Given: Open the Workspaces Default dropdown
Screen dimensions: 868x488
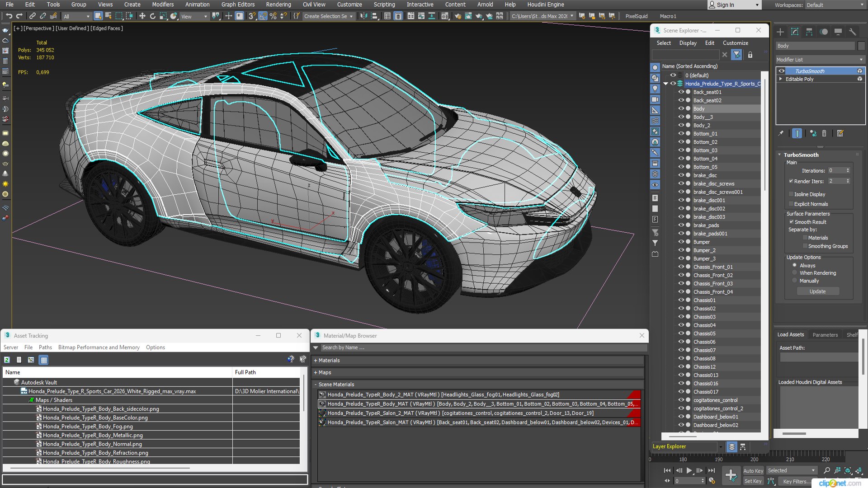Looking at the screenshot, I should pos(835,5).
